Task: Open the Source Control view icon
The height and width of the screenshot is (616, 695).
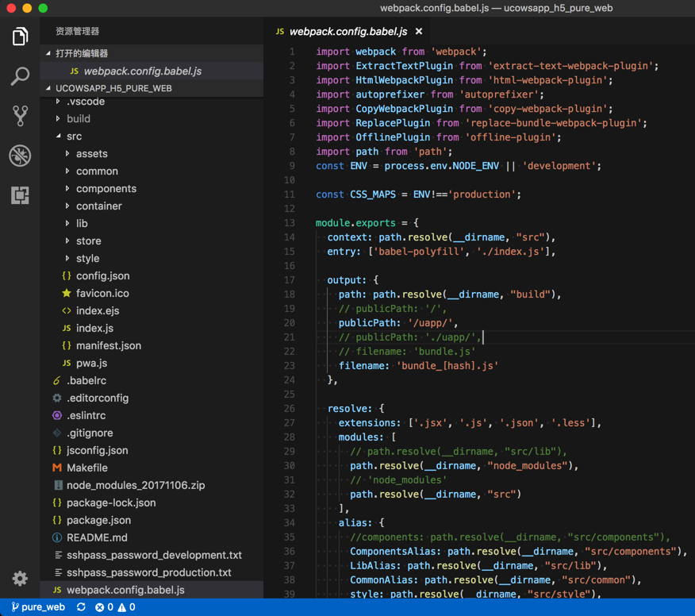Action: tap(20, 116)
